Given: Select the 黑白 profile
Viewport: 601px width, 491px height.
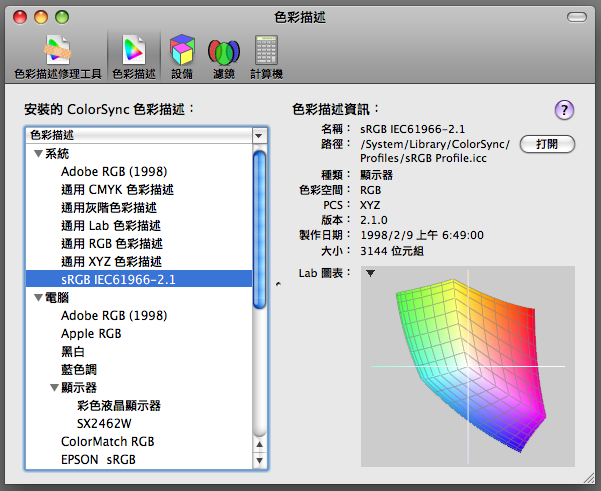Looking at the screenshot, I should click(x=73, y=352).
